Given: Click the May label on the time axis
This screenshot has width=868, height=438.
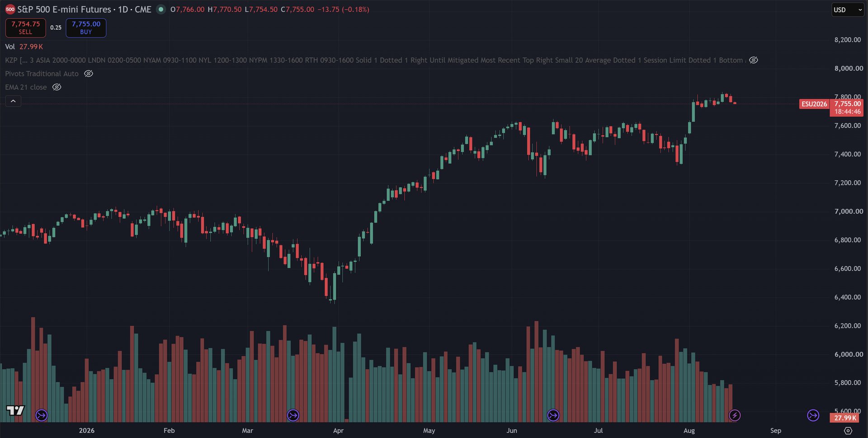Looking at the screenshot, I should coord(429,431).
